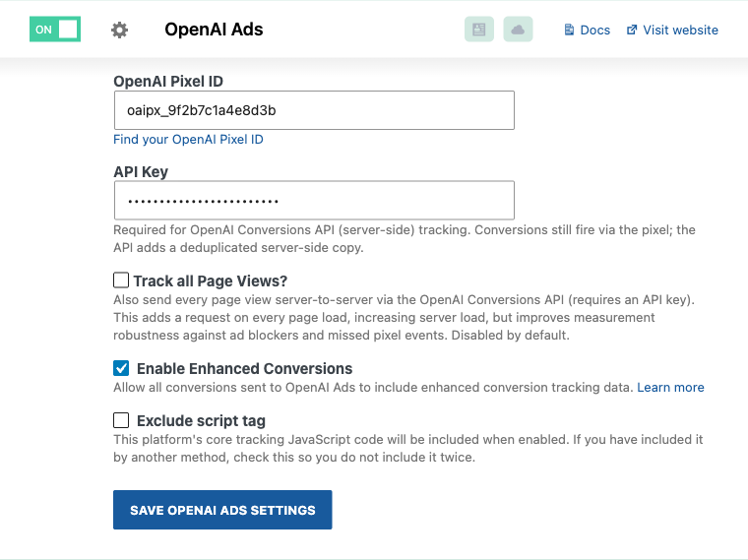Screen dimensions: 748x560
Task: Open Find your OpenAI Pixel ID link
Action: coord(188,140)
